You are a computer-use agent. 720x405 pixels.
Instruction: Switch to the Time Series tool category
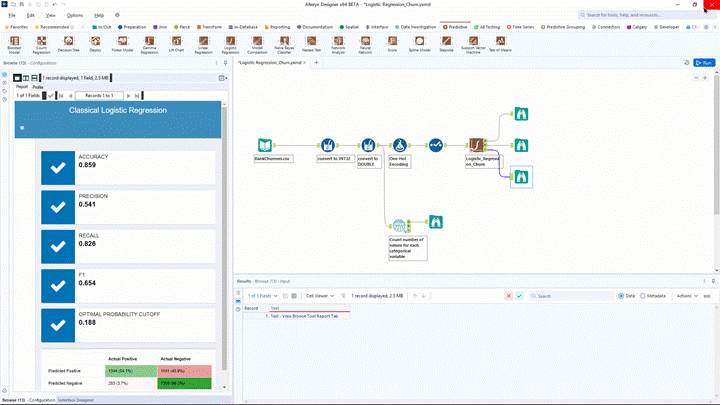tap(520, 27)
